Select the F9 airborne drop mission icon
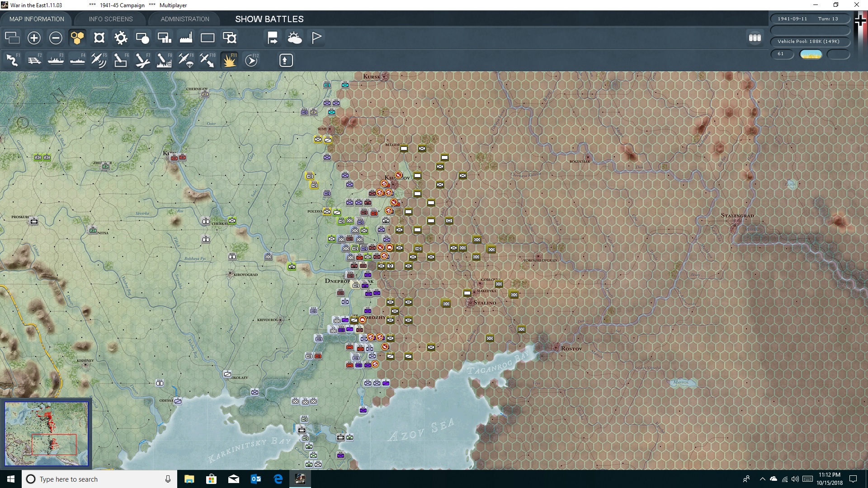 [186, 60]
